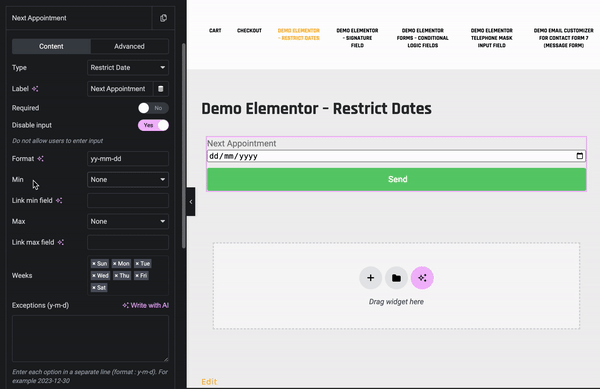Image resolution: width=600 pixels, height=389 pixels.
Task: Open Demo Elementor Telephone Mask Input Field
Action: 492,38
